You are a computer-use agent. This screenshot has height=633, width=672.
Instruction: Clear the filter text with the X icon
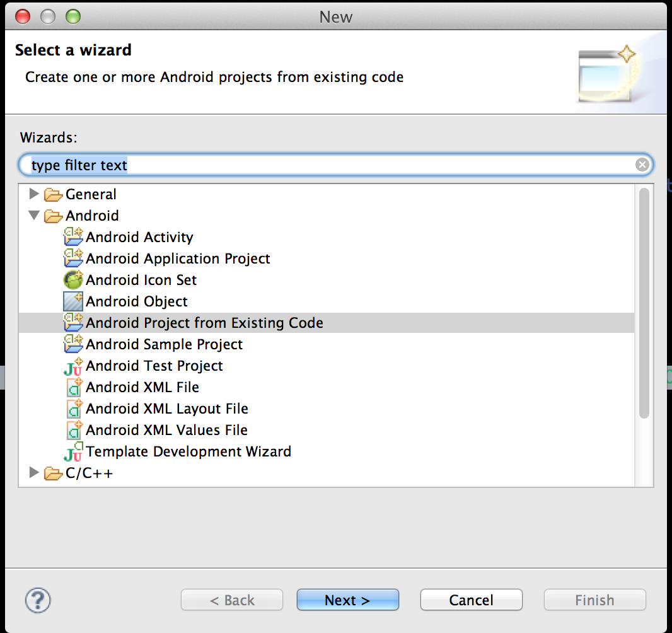point(642,165)
